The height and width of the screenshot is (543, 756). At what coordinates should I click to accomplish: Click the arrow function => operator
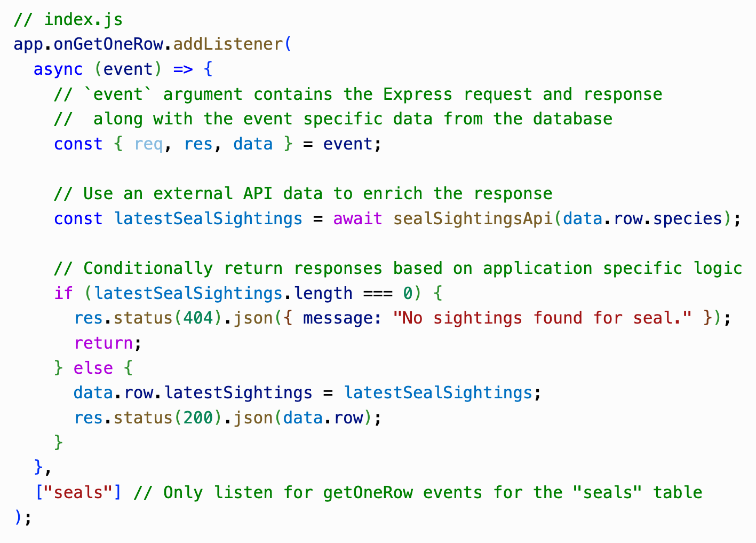pos(183,69)
